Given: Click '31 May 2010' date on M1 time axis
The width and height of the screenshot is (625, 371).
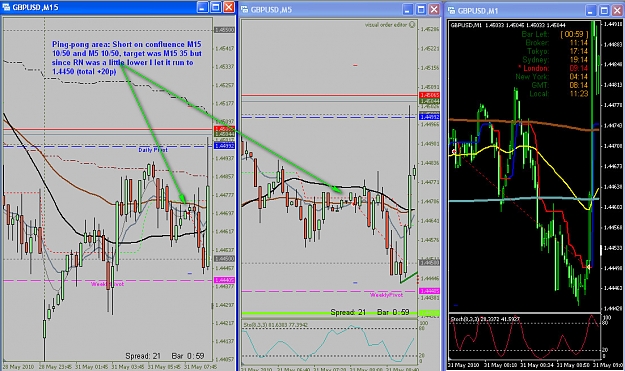Looking at the screenshot, I should (464, 365).
